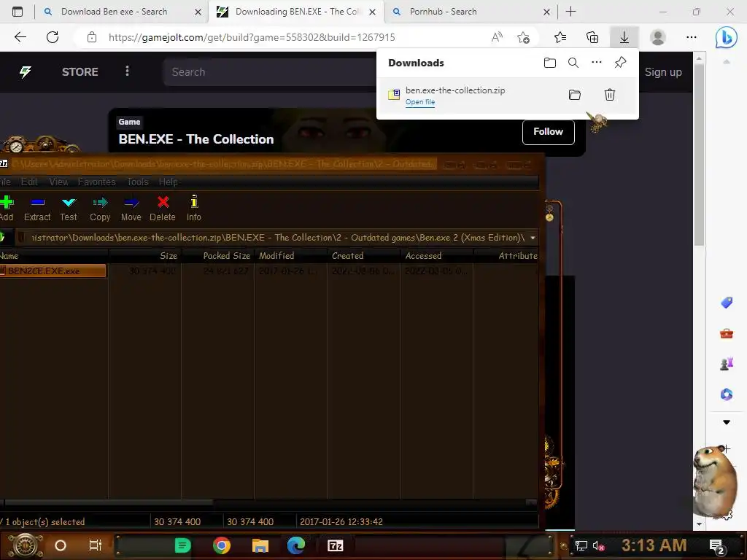Open Microsoft 365 icon in Edge sidebar
This screenshot has width=747, height=560.
[x=726, y=394]
